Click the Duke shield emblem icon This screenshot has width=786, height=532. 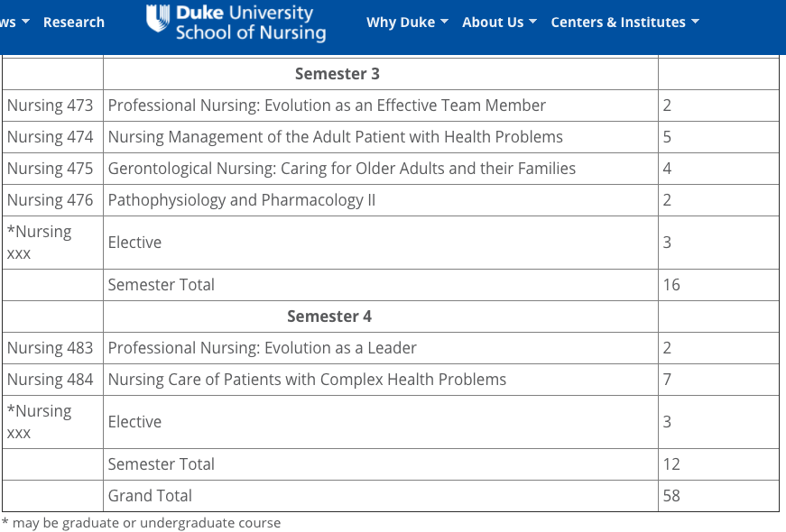coord(158,21)
